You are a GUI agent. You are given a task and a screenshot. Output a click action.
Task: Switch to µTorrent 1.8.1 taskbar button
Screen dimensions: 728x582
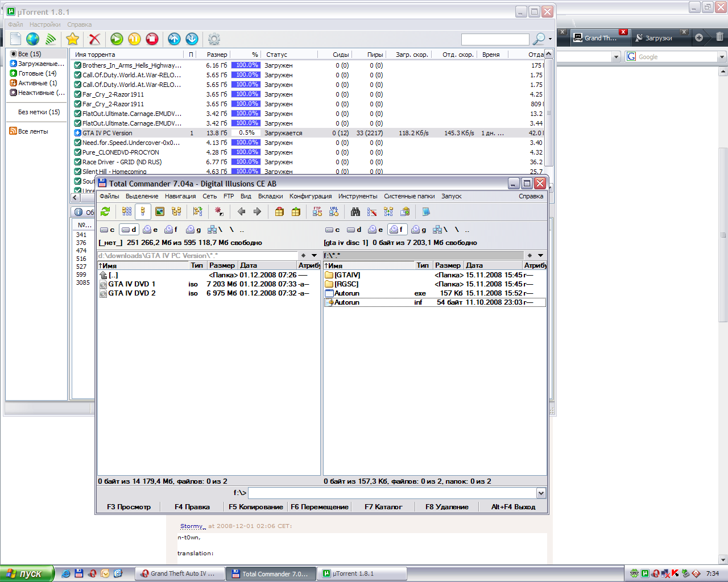point(362,573)
